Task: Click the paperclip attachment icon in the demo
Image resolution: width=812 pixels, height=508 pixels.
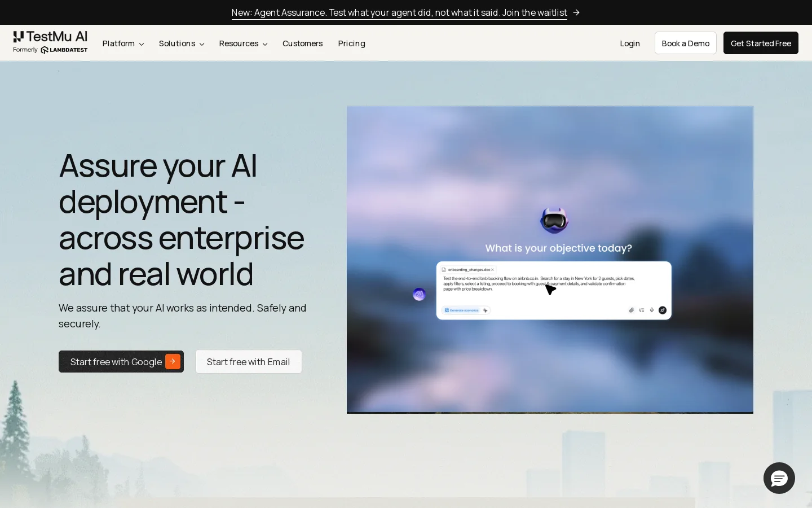Action: [632, 310]
